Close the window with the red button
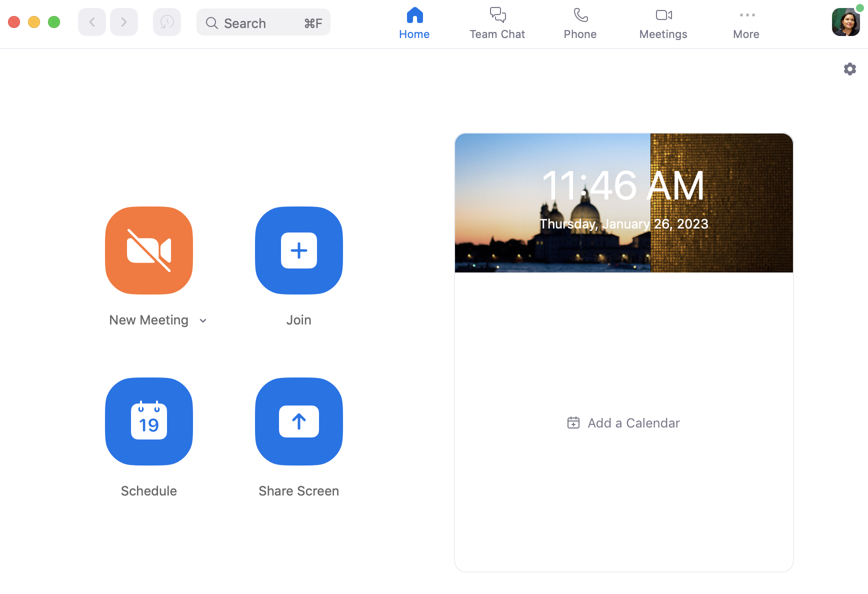 point(14,22)
